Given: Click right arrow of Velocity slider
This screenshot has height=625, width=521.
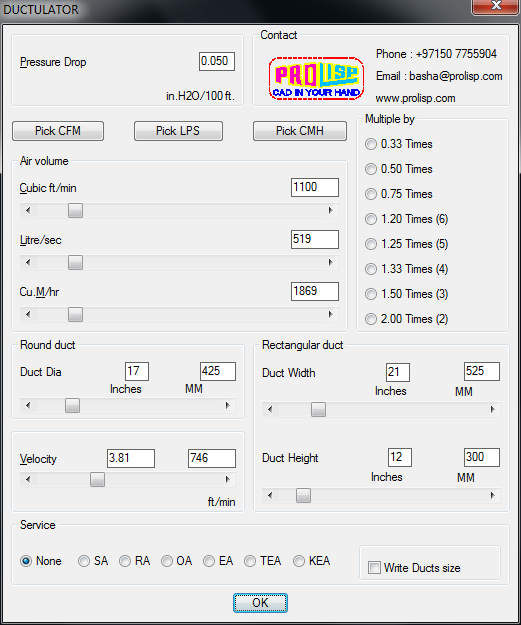Looking at the screenshot, I should (x=228, y=480).
